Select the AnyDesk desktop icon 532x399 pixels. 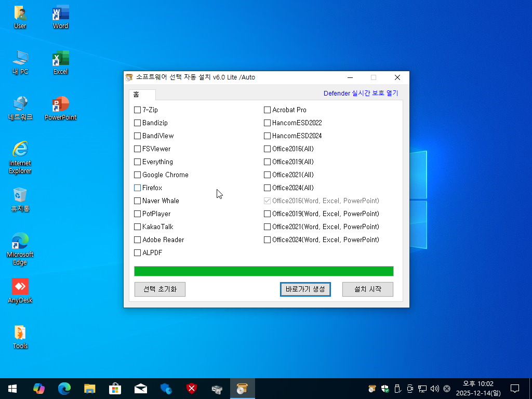pyautogui.click(x=20, y=291)
